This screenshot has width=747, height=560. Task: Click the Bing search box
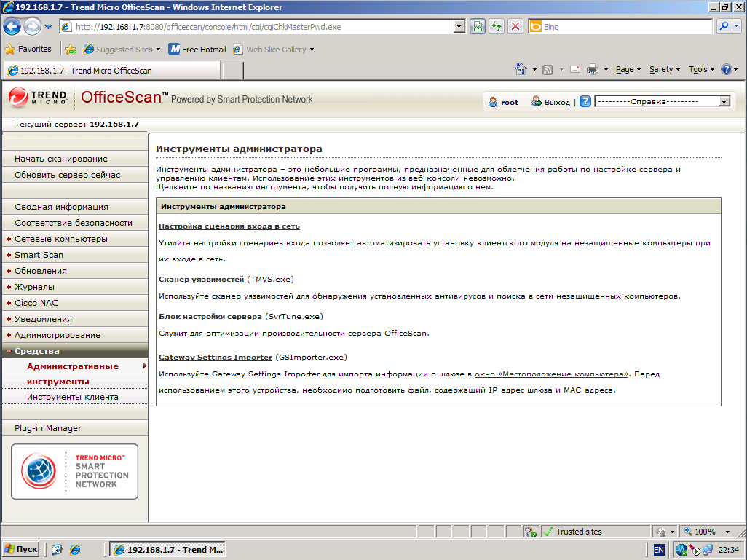(620, 27)
